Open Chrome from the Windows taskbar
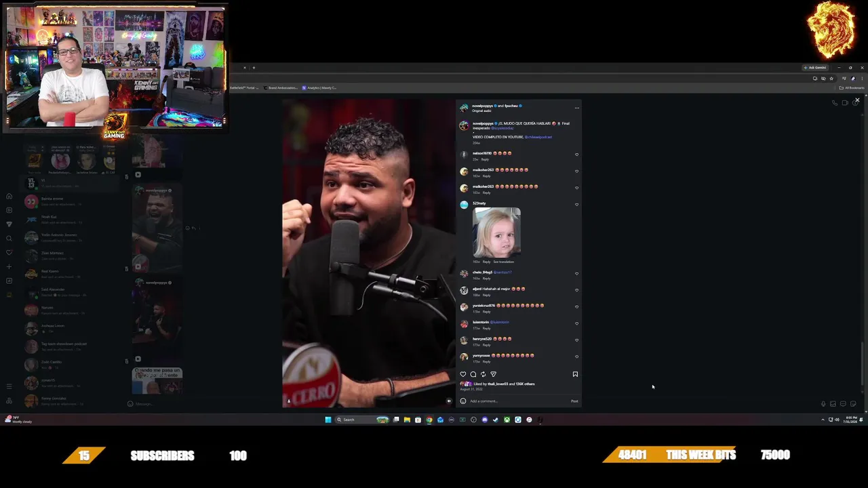 coord(429,420)
